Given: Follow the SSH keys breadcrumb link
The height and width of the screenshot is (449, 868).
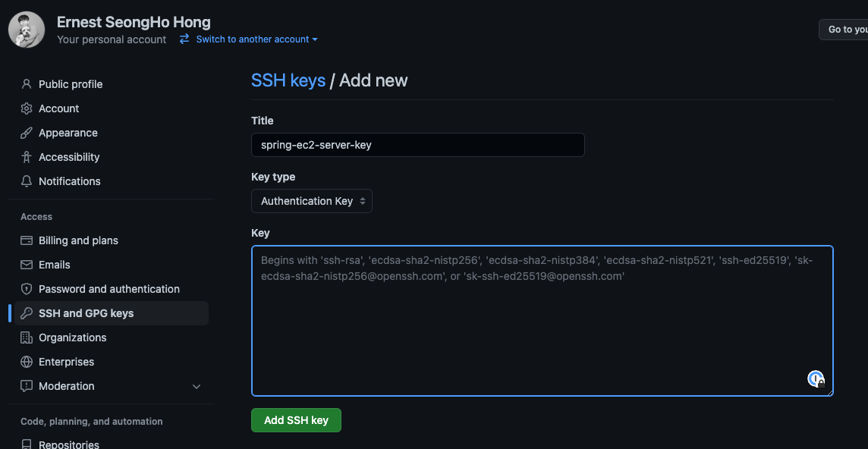Looking at the screenshot, I should (288, 80).
